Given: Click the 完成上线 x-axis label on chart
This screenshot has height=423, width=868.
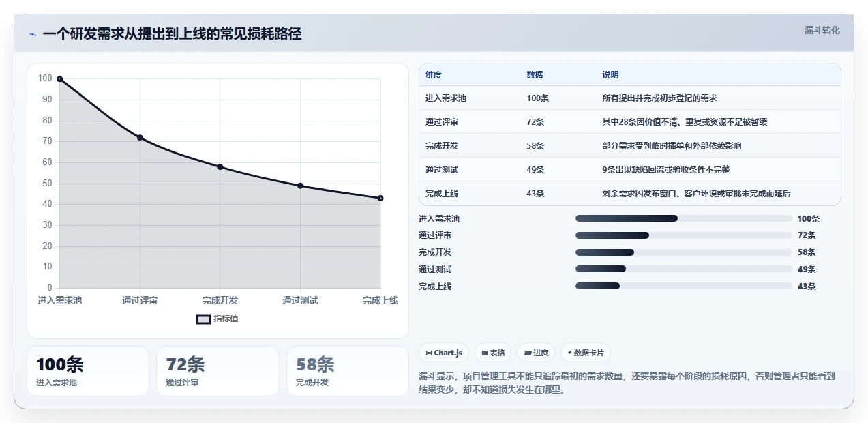Looking at the screenshot, I should [380, 300].
